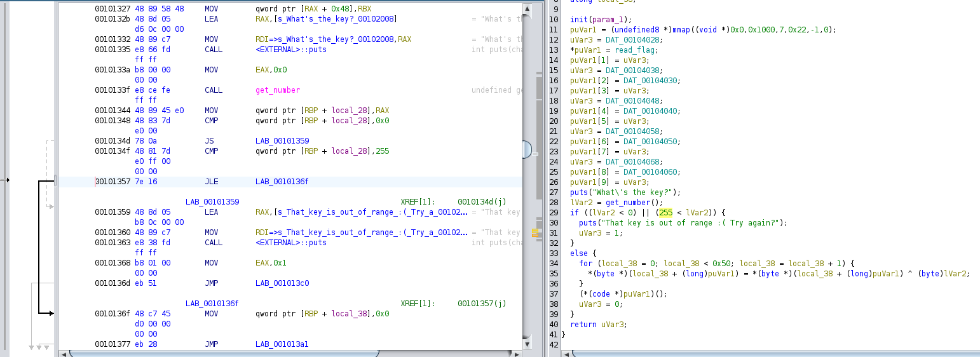Click the "return" keyword in decompiler
Image resolution: width=980 pixels, height=357 pixels.
(583, 324)
